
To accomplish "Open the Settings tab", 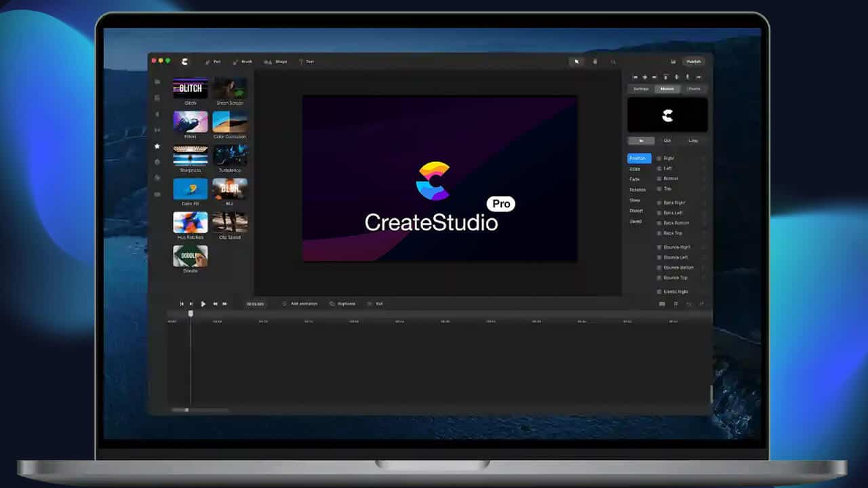I will 641,89.
